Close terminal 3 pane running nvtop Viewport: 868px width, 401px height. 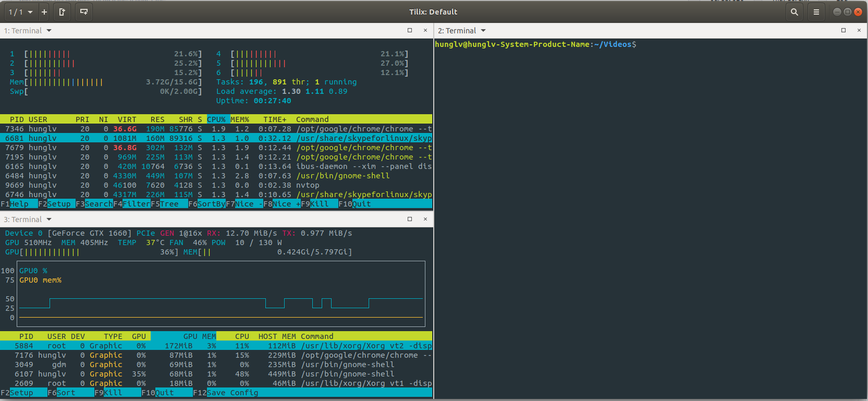tap(425, 219)
